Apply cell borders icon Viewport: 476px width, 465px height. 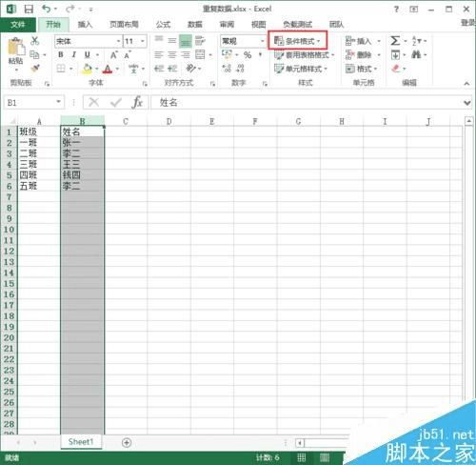point(61,69)
